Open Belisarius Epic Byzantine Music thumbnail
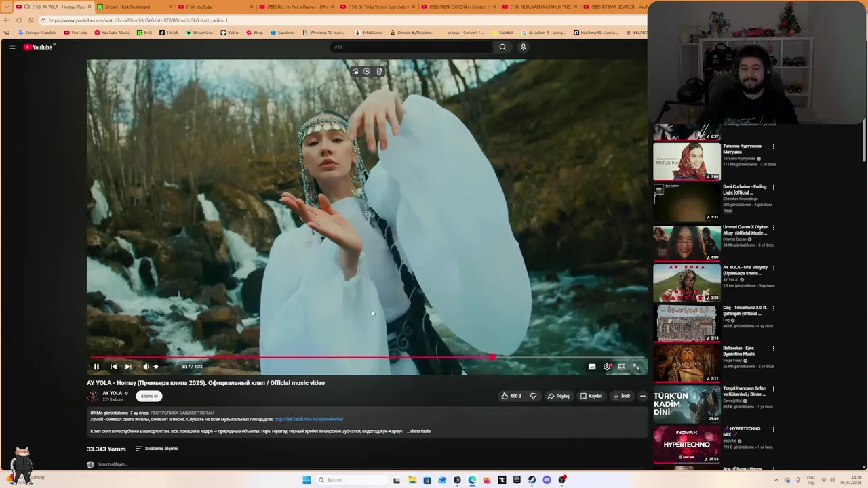 pyautogui.click(x=686, y=363)
